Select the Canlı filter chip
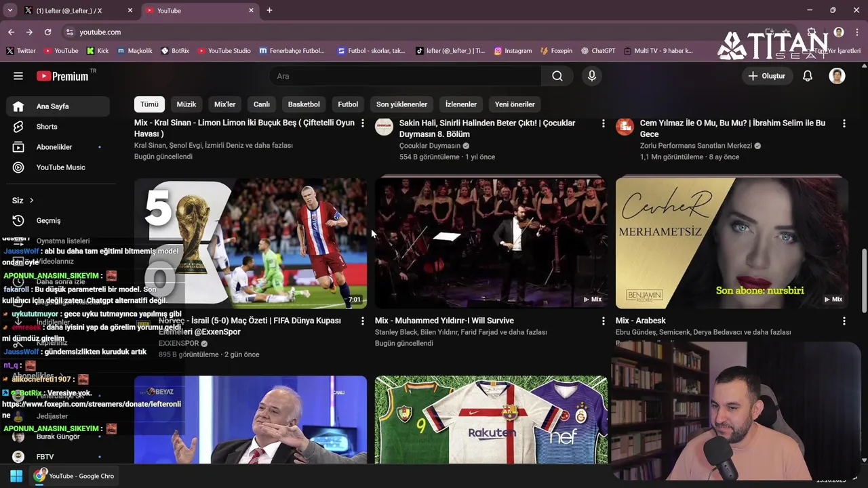Screen dimensions: 868x488 (x=262, y=104)
